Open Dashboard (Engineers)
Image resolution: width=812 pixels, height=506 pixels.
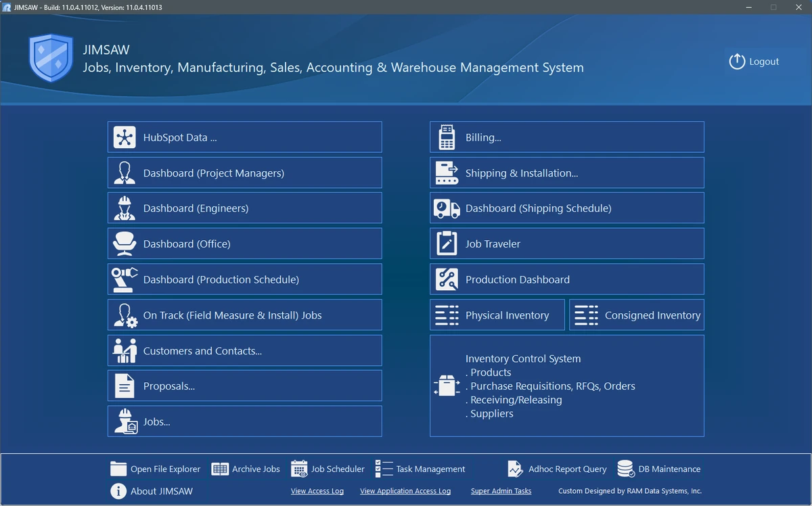pyautogui.click(x=245, y=208)
